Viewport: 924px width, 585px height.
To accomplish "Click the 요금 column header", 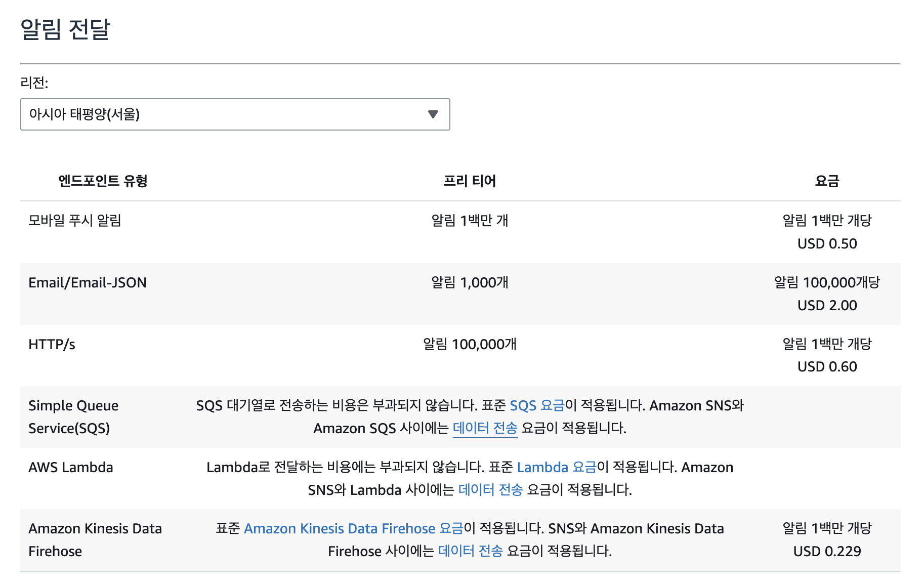I will click(827, 181).
